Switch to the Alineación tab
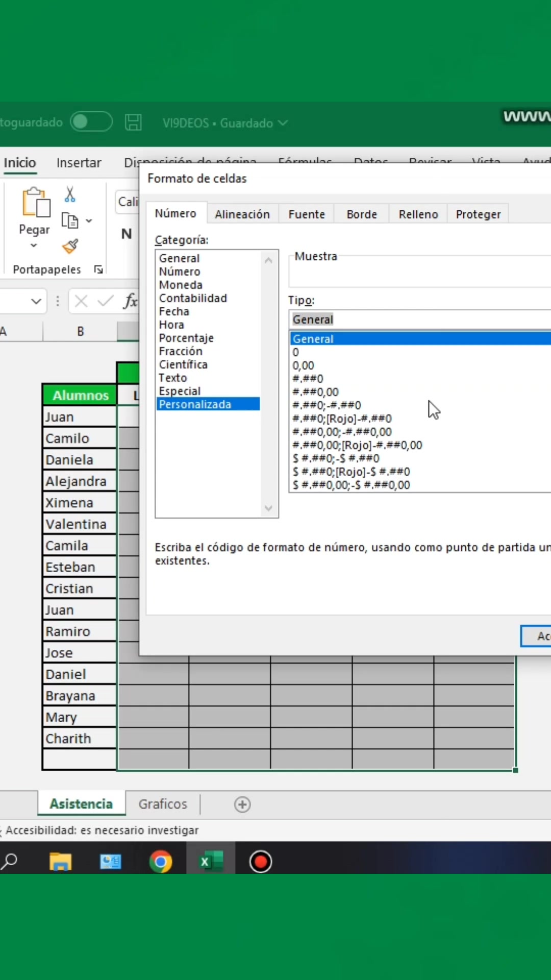 [x=242, y=214]
